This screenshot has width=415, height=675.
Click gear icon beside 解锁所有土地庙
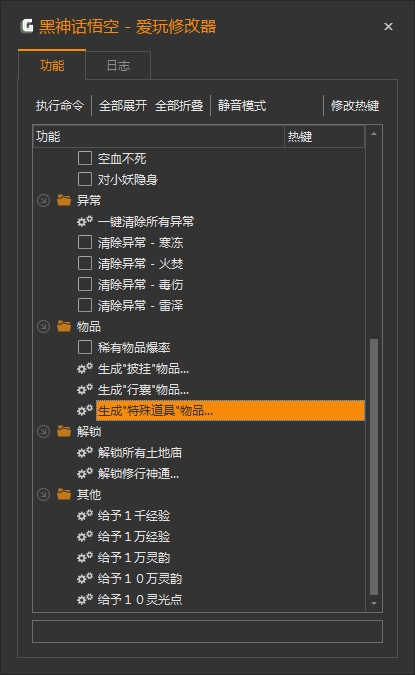click(85, 452)
